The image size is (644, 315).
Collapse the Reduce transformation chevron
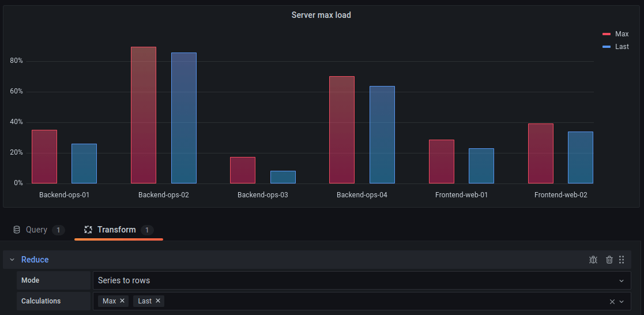tap(12, 260)
